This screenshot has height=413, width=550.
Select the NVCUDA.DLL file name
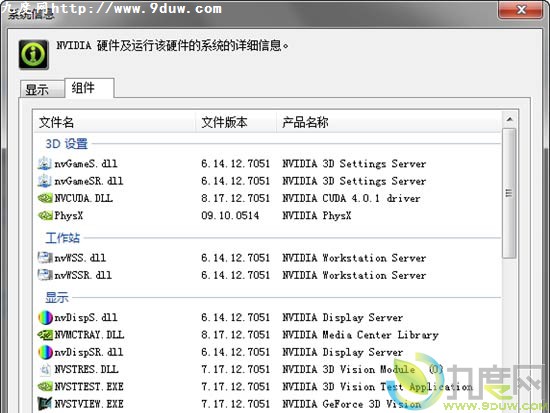[x=83, y=198]
